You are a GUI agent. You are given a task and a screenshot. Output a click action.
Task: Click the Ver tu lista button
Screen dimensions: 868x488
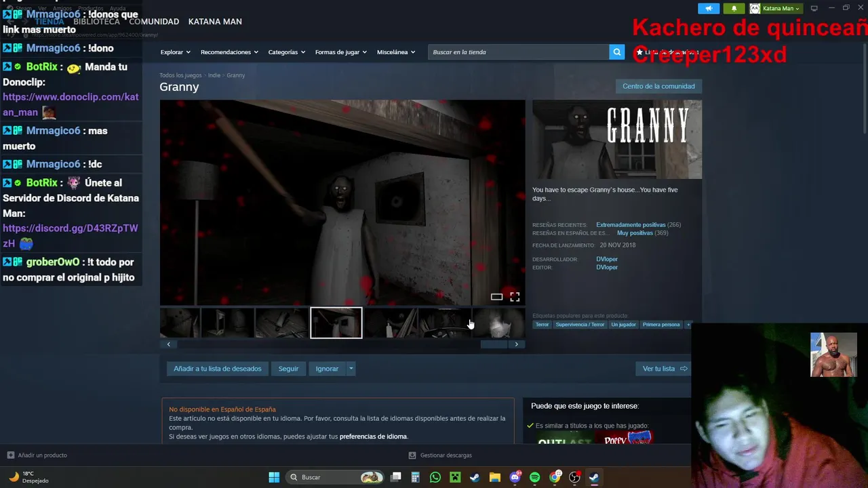[x=665, y=369]
